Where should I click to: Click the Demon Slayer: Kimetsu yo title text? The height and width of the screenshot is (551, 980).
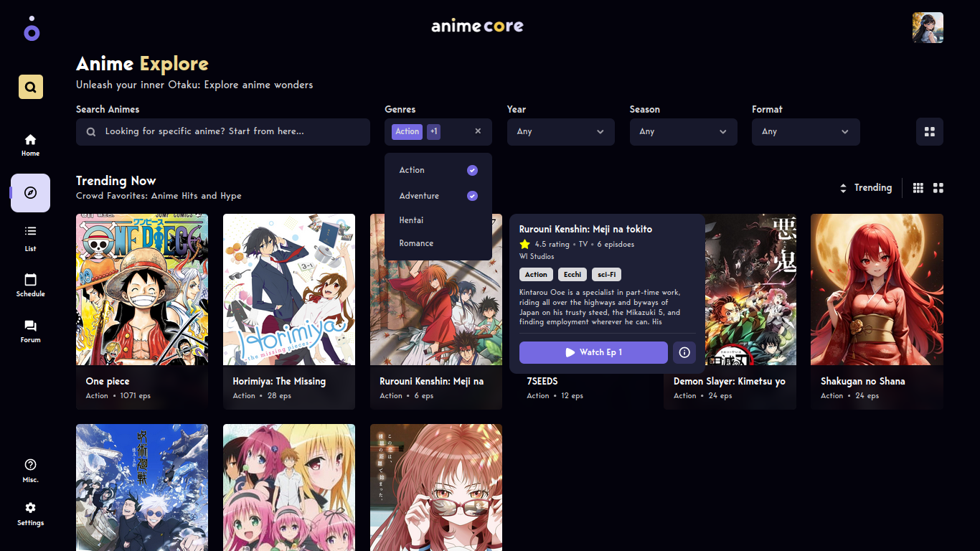730,381
